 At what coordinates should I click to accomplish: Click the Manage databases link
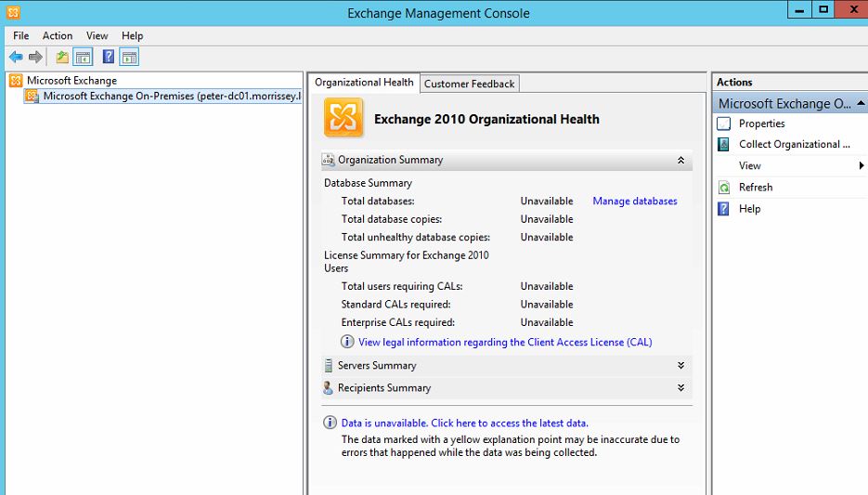(x=635, y=201)
